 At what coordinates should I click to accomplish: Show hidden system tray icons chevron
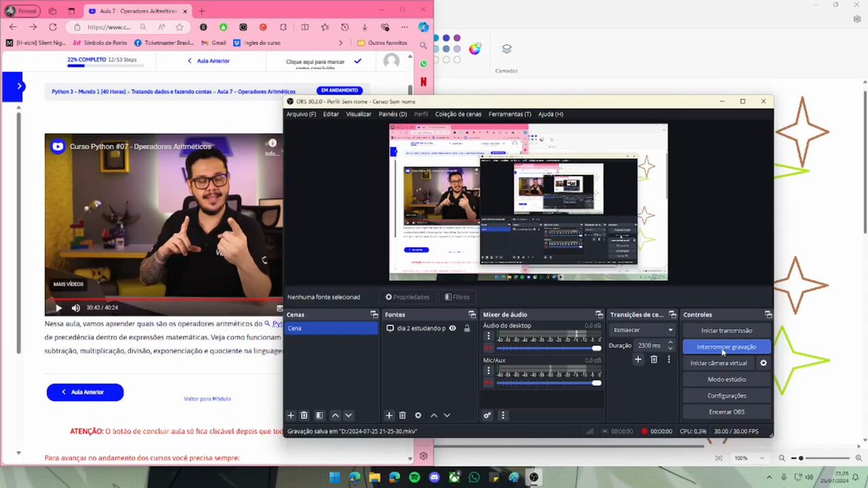coord(768,477)
